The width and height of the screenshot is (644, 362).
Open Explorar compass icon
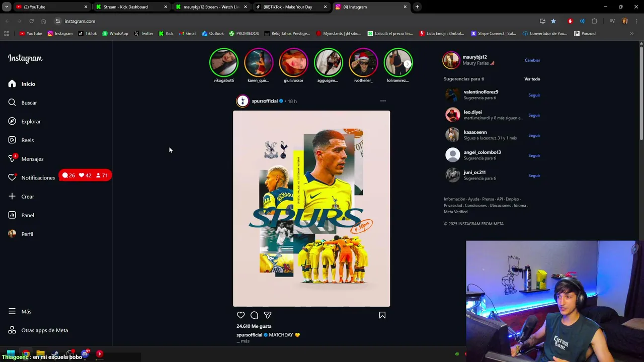(x=12, y=121)
